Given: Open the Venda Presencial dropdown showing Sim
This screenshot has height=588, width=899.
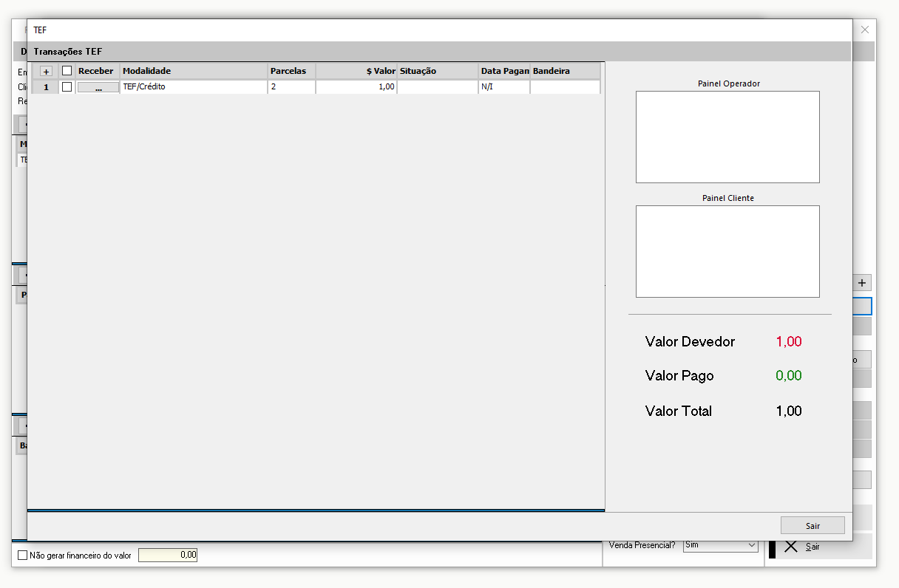Looking at the screenshot, I should click(721, 545).
